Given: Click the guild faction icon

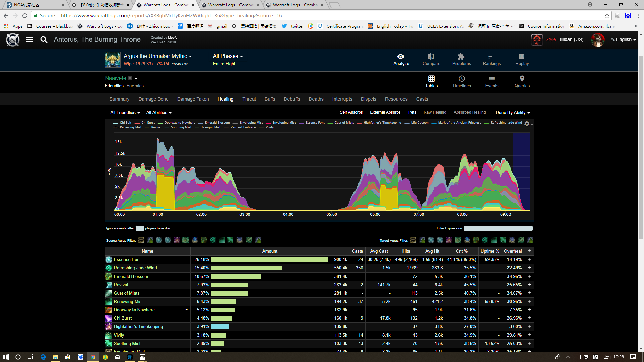Looking at the screenshot, I should pos(537,40).
